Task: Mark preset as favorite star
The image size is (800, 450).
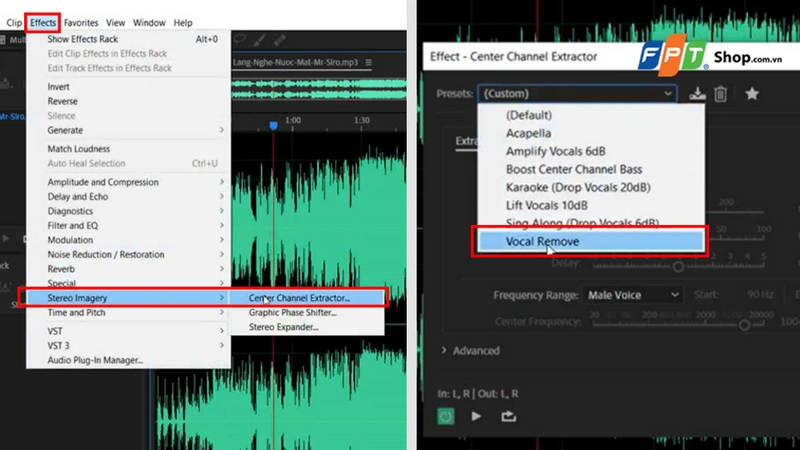Action: tap(752, 93)
